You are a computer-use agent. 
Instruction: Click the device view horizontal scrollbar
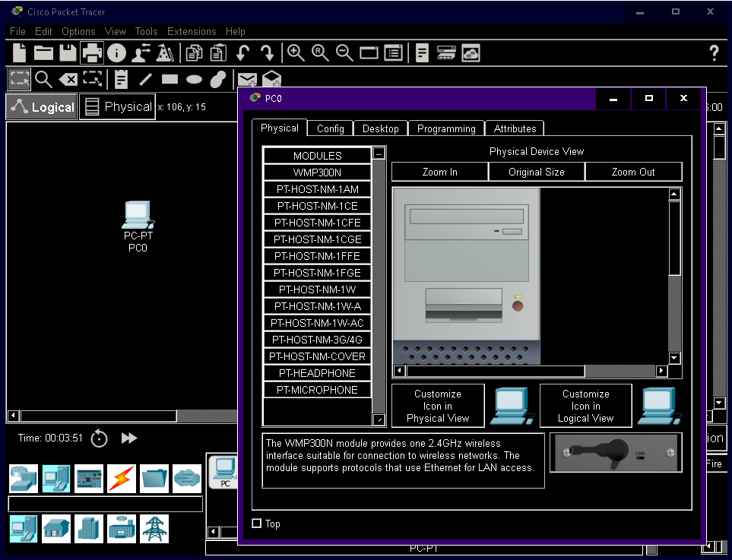pos(494,372)
